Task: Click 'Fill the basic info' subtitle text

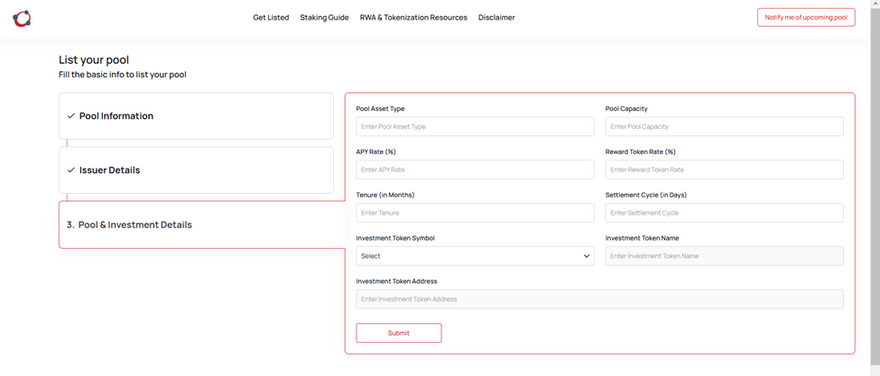Action: [122, 74]
